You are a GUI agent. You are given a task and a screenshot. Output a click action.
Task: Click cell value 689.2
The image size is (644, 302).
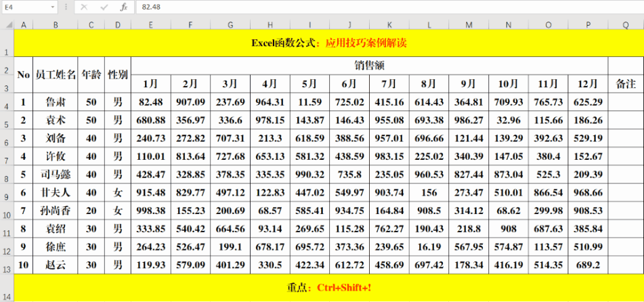pos(588,265)
